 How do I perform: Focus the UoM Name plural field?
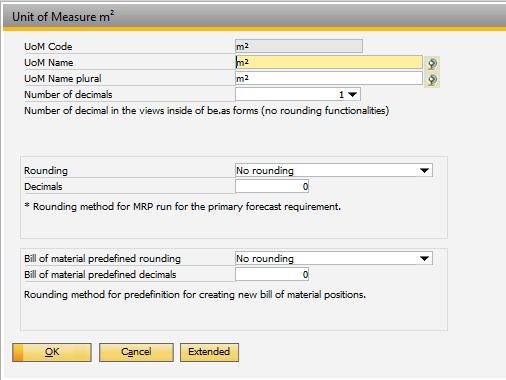point(329,78)
